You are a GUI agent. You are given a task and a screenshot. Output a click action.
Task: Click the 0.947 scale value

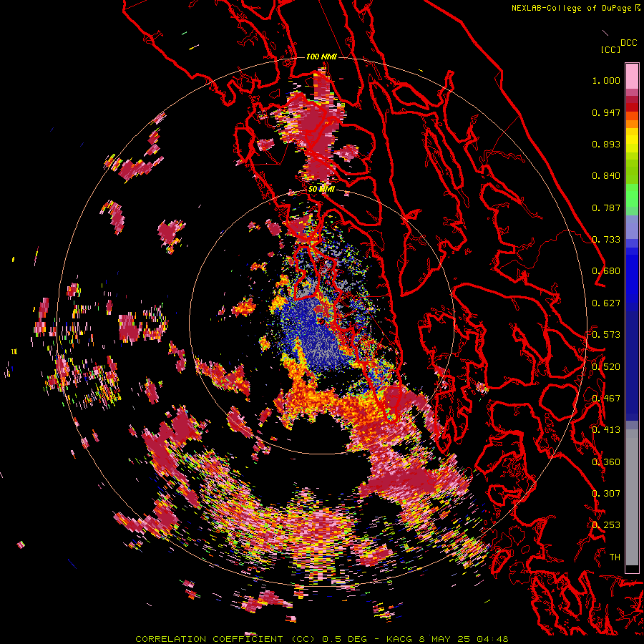[x=606, y=112]
